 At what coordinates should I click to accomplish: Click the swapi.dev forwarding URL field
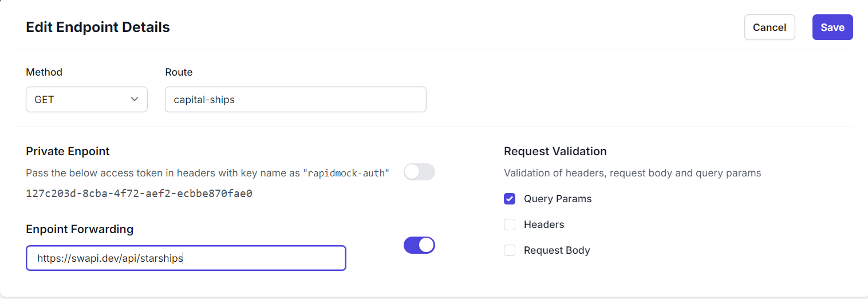click(186, 258)
